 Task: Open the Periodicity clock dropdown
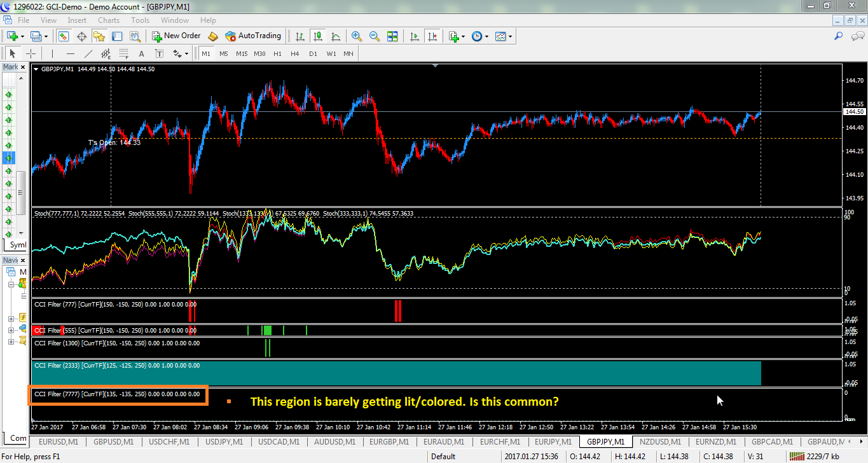point(480,36)
